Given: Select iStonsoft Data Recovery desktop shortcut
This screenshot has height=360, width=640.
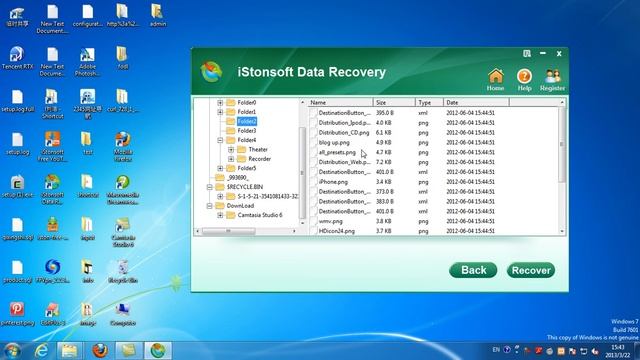Looking at the screenshot, I should pyautogui.click(x=52, y=190).
